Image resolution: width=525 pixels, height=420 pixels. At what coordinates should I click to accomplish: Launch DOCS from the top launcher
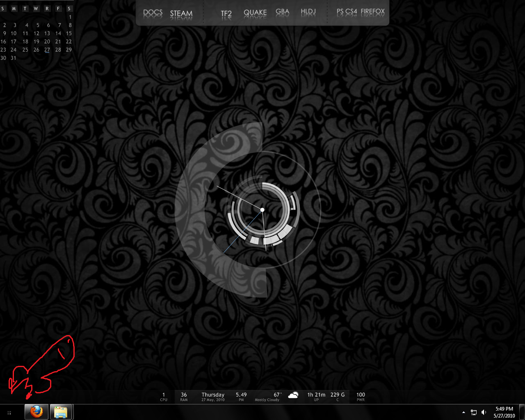point(153,13)
